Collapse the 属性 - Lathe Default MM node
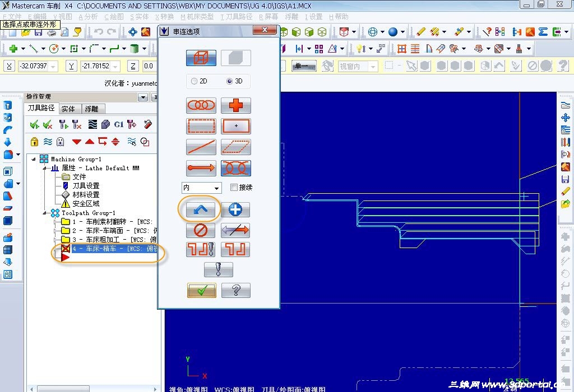The height and width of the screenshot is (392, 574). pos(45,168)
